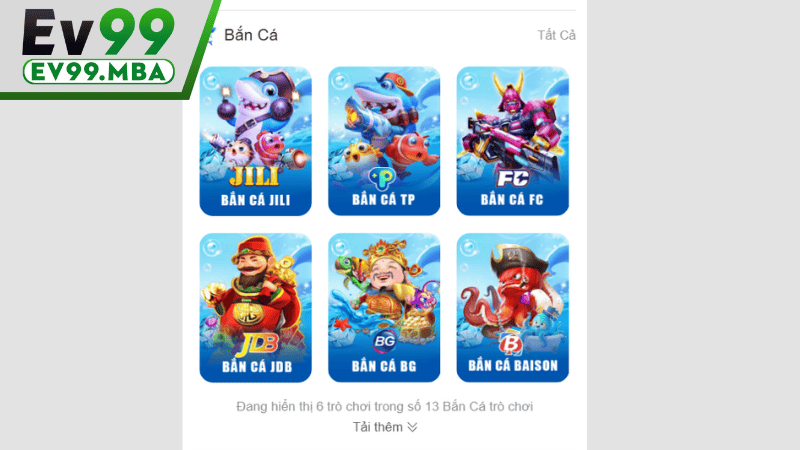The image size is (800, 450).
Task: Click the Tải thêm double chevron
Action: coord(412,428)
